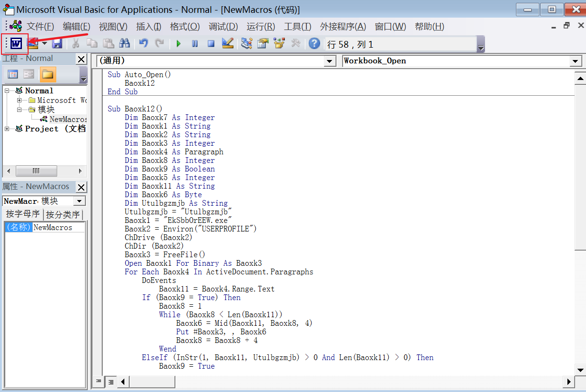Expand the Project (文档) tree node
Screen dimensions: 586x392
pos(7,129)
